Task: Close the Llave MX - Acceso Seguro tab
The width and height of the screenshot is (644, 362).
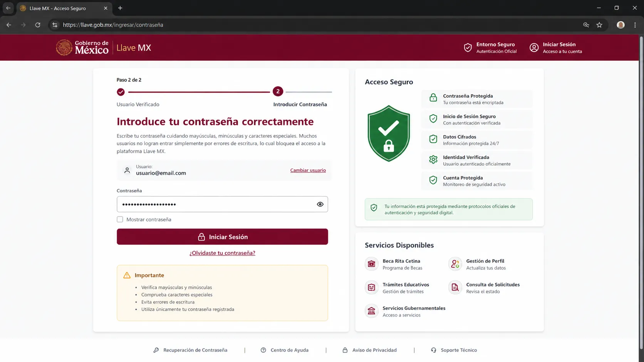Action: pyautogui.click(x=106, y=8)
